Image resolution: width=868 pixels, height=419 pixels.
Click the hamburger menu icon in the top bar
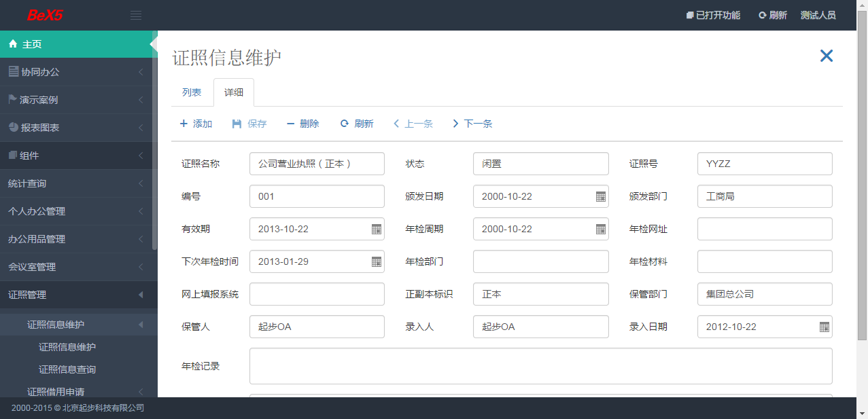[x=135, y=14]
